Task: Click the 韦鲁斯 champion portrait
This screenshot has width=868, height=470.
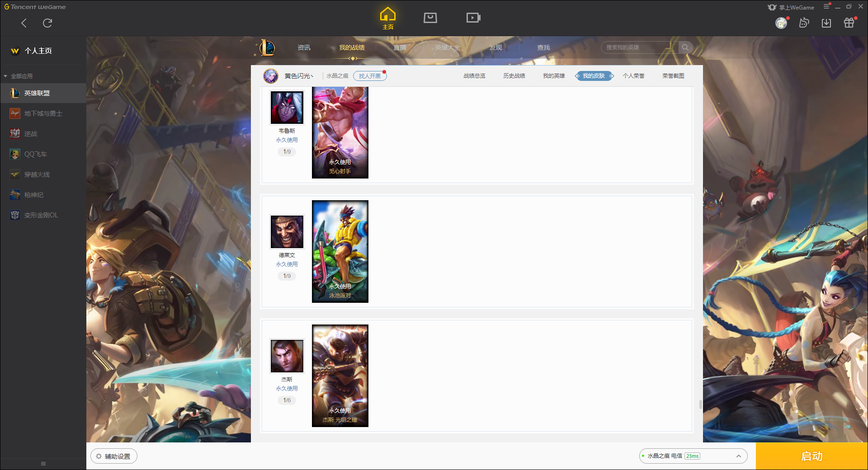Action: click(287, 108)
